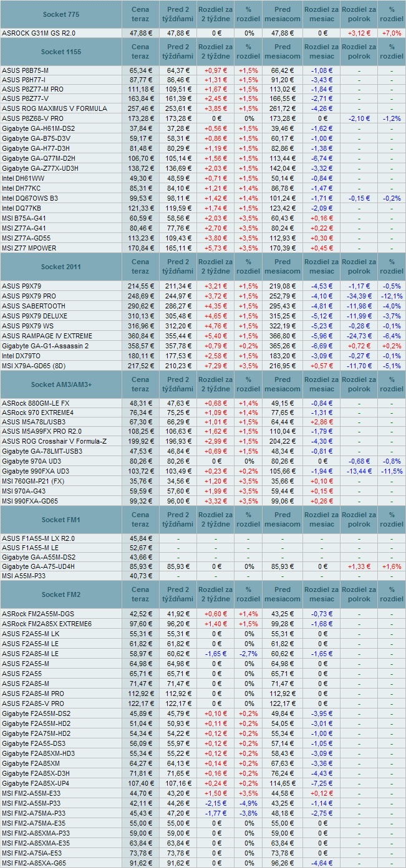Screen dimensions: 406x868
Task: Click the ASRock FM2A85X EXTREME6 name
Action: [x=47, y=624]
